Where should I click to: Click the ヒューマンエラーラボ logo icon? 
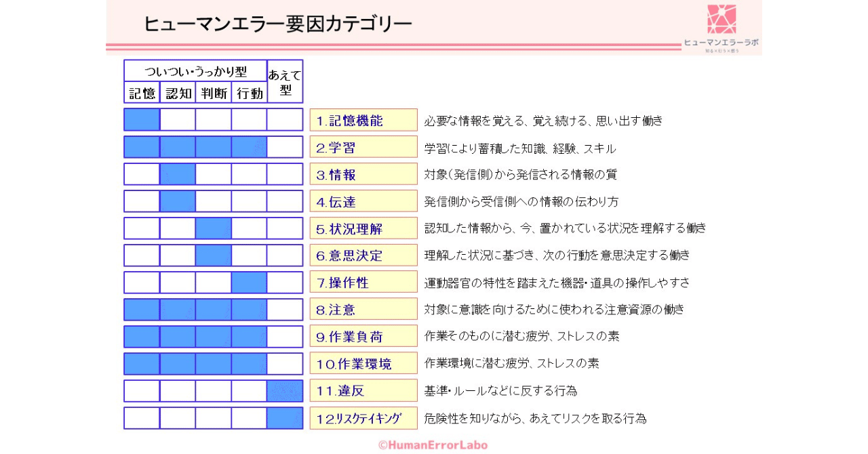[x=722, y=19]
